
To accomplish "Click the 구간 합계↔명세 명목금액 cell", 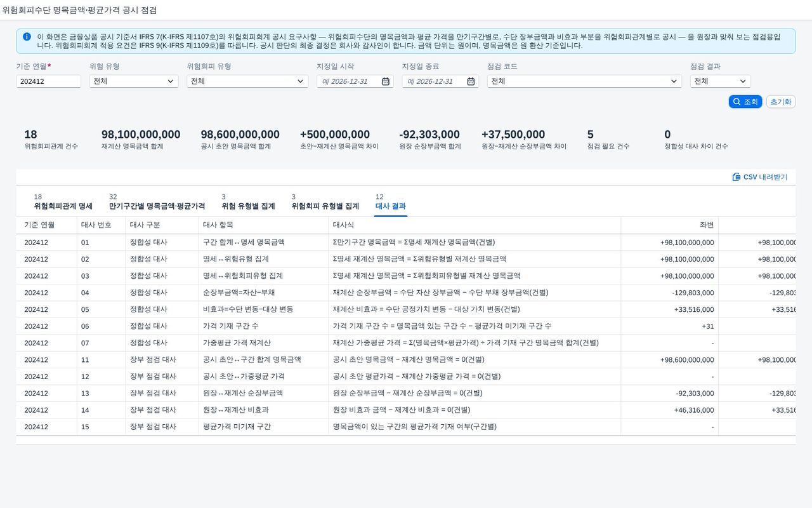I will tap(264, 243).
